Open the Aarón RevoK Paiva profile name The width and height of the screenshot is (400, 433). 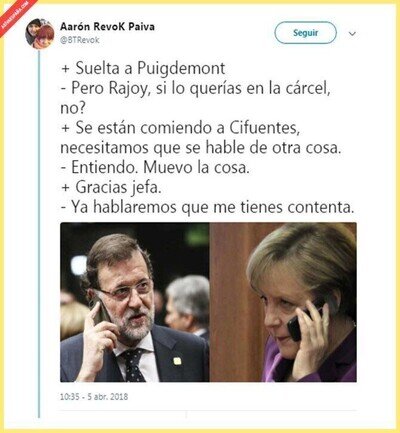107,27
